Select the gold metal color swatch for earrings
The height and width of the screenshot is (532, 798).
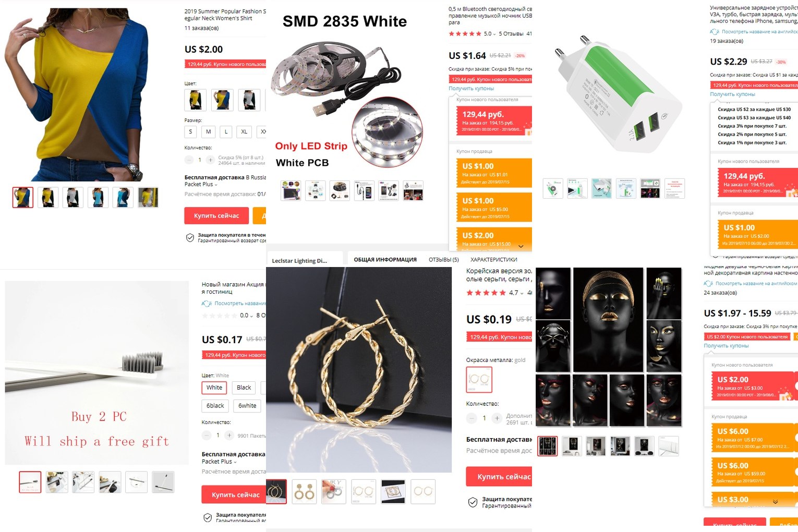point(479,380)
